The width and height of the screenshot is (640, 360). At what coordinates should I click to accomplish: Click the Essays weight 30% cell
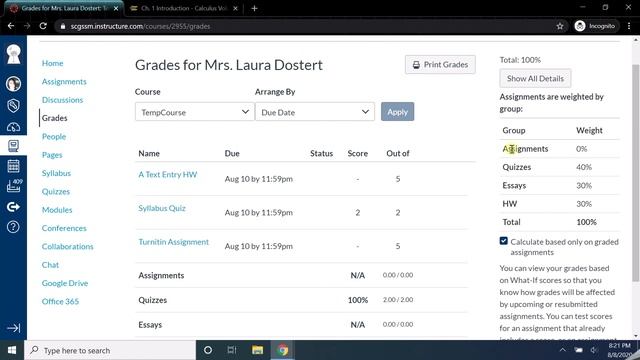[584, 185]
